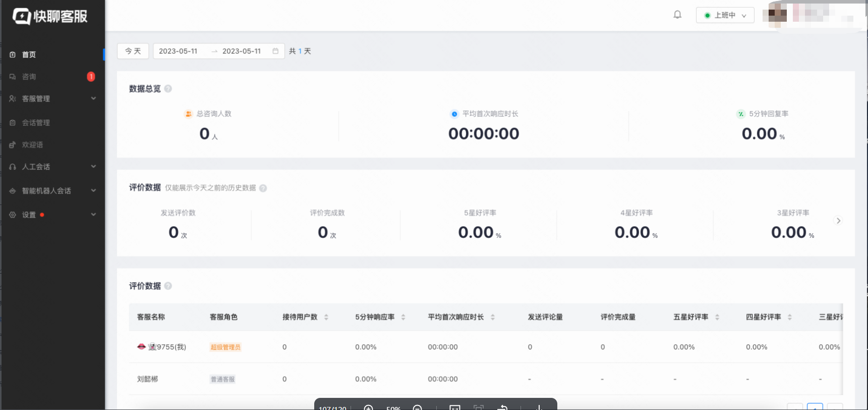
Task: Click 总咨询人数 value 0 人
Action: pos(208,134)
